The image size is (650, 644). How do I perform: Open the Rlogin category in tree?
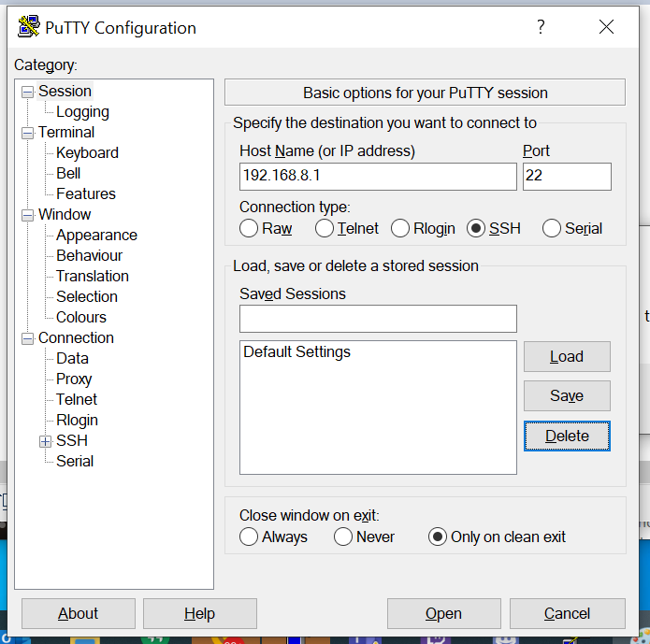pyautogui.click(x=77, y=421)
